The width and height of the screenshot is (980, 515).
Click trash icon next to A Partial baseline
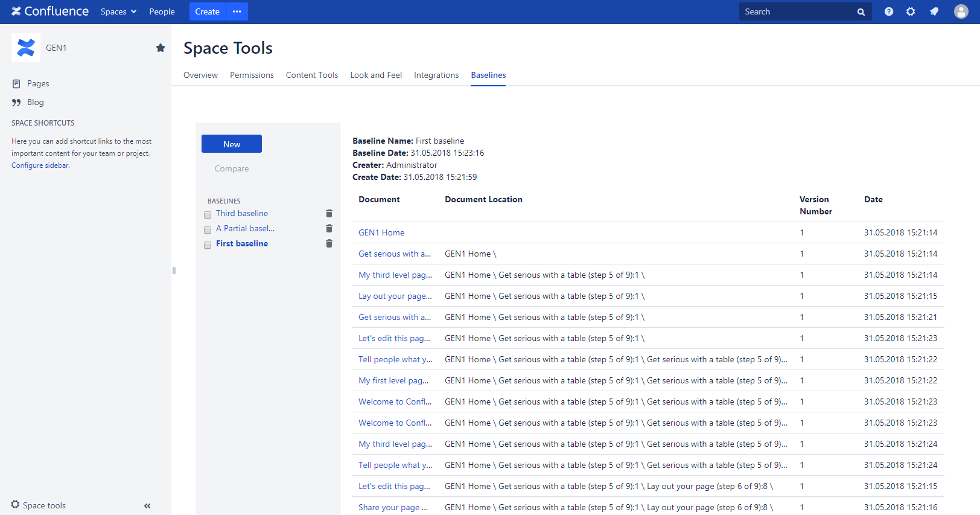tap(329, 228)
